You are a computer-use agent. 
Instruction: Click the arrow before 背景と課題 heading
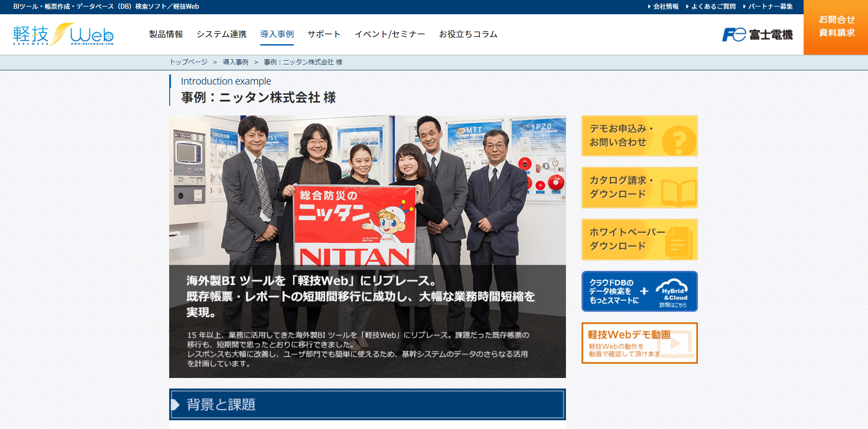click(x=175, y=405)
